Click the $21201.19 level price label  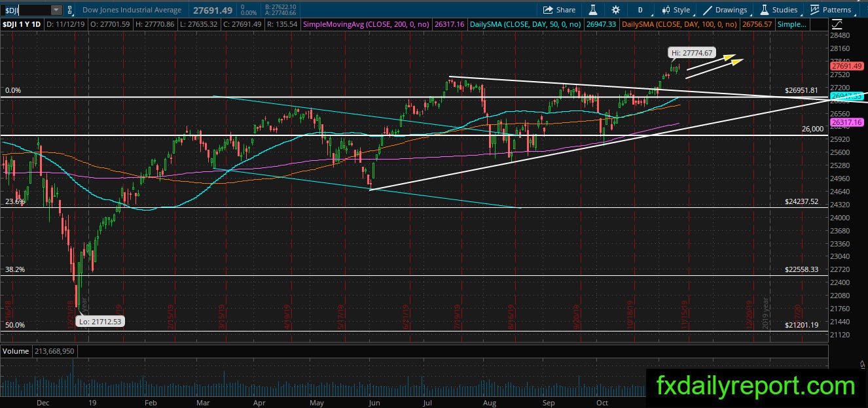(801, 325)
